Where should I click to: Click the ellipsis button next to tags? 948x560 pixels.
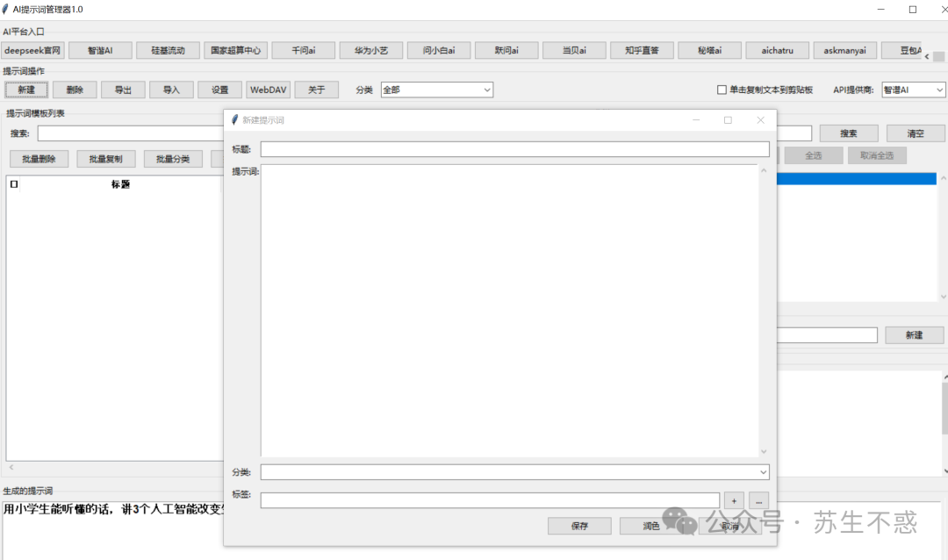coord(758,500)
